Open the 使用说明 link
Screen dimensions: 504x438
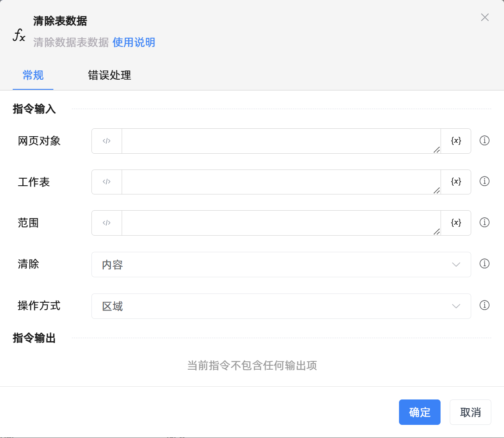(x=134, y=42)
